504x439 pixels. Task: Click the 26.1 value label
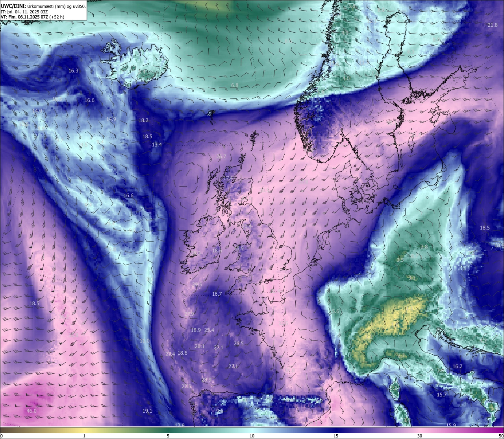pyautogui.click(x=200, y=346)
